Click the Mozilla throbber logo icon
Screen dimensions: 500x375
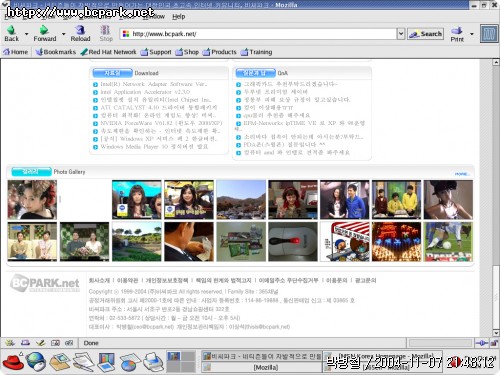tap(489, 34)
